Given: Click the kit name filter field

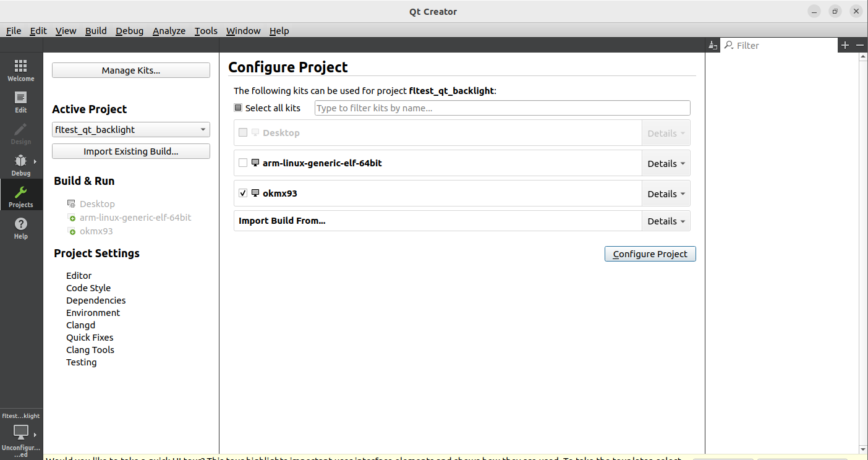Looking at the screenshot, I should [x=502, y=108].
